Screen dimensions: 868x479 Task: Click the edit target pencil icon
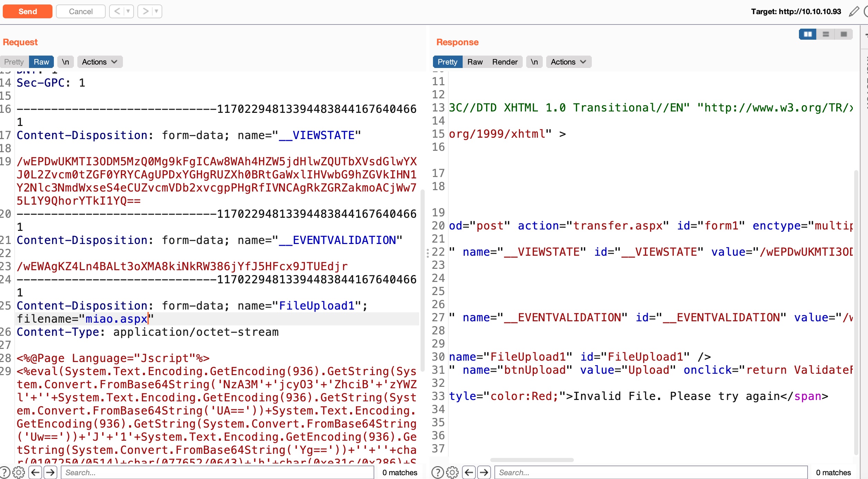coord(854,11)
